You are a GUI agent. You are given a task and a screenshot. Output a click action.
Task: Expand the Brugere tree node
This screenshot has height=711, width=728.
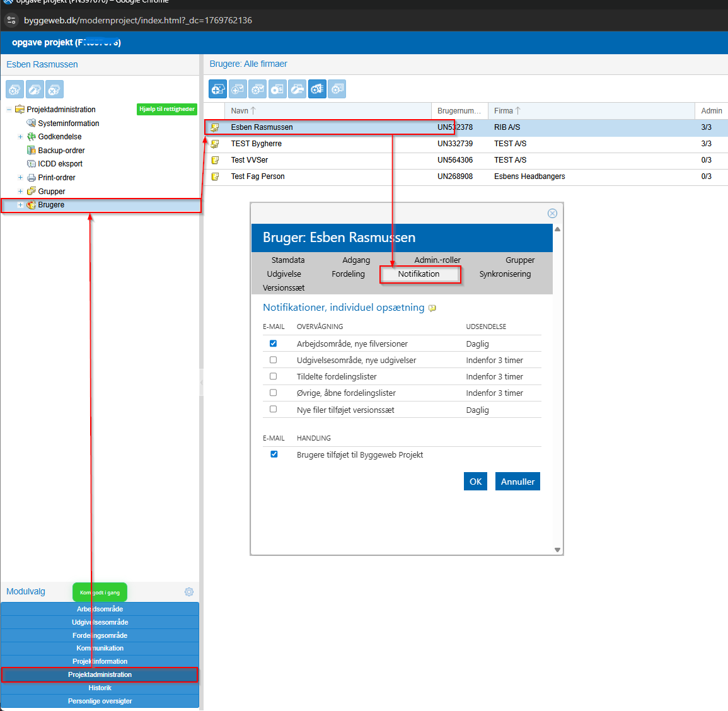point(20,205)
